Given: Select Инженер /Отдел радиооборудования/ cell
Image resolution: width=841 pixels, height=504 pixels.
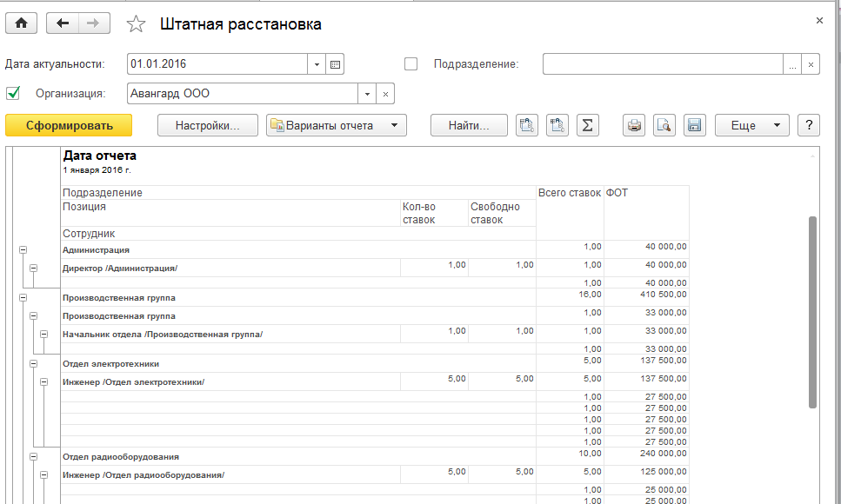Looking at the screenshot, I should [x=144, y=475].
